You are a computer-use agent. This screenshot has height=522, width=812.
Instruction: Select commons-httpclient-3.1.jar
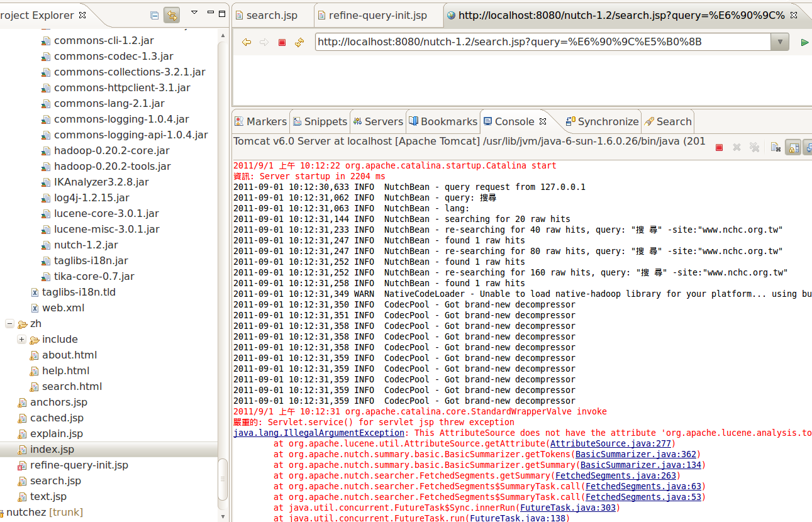point(122,87)
